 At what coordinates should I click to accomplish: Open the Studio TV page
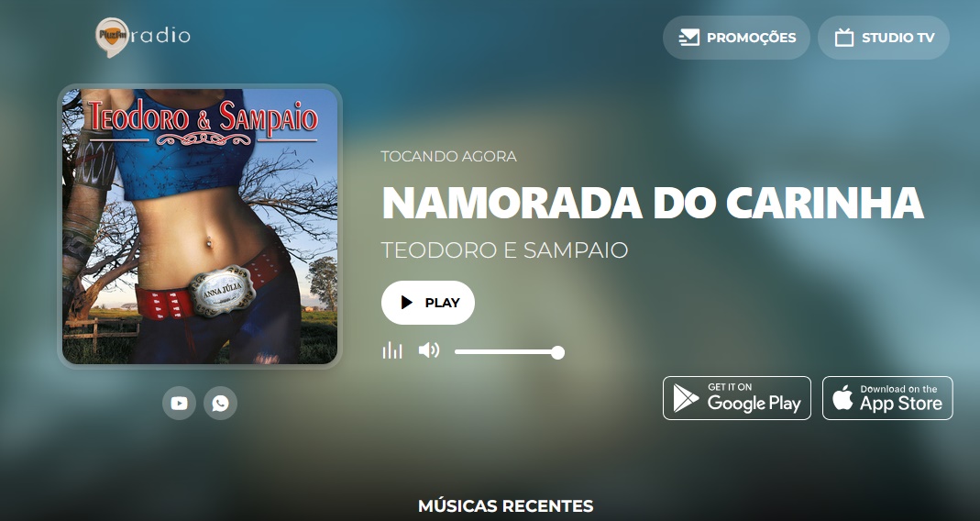[x=884, y=38]
